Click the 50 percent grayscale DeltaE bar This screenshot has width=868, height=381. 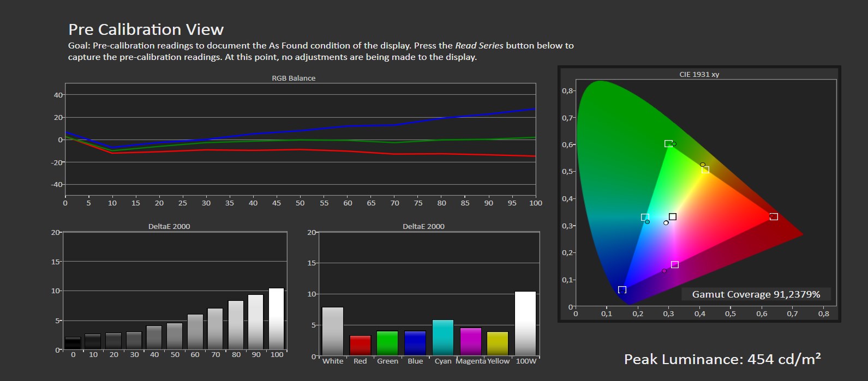175,336
